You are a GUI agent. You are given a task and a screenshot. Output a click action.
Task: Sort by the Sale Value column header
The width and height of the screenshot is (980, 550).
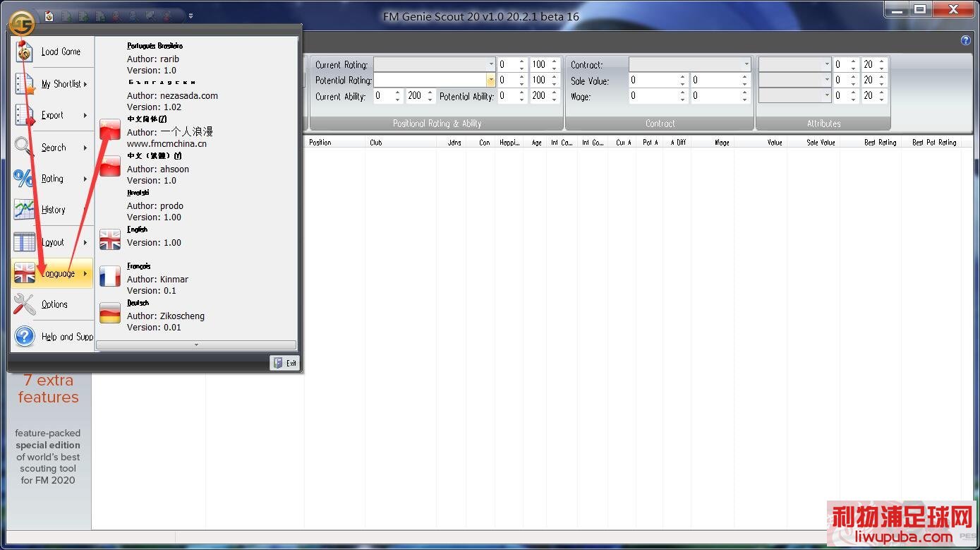tap(813, 142)
